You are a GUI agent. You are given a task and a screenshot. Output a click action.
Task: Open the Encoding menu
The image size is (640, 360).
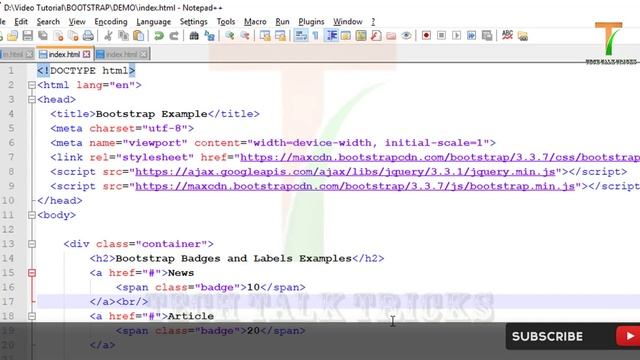111,22
